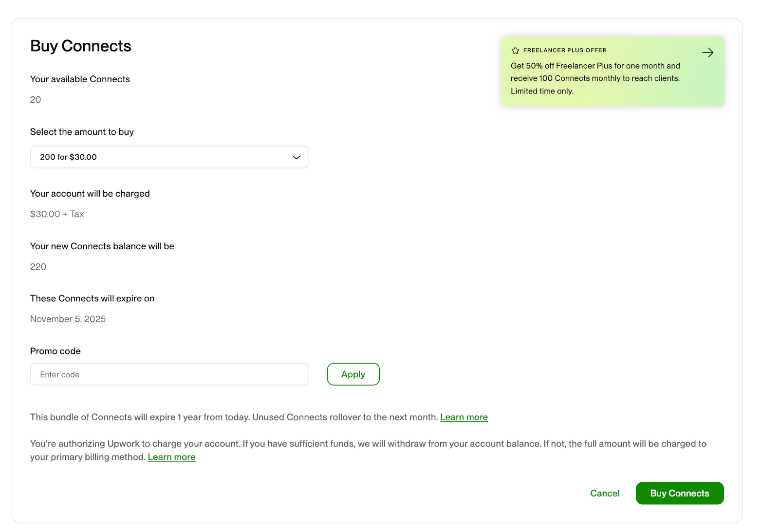Select the star next to FREELANCER PLUS OFFER text
The height and width of the screenshot is (532, 779).
tap(515, 50)
